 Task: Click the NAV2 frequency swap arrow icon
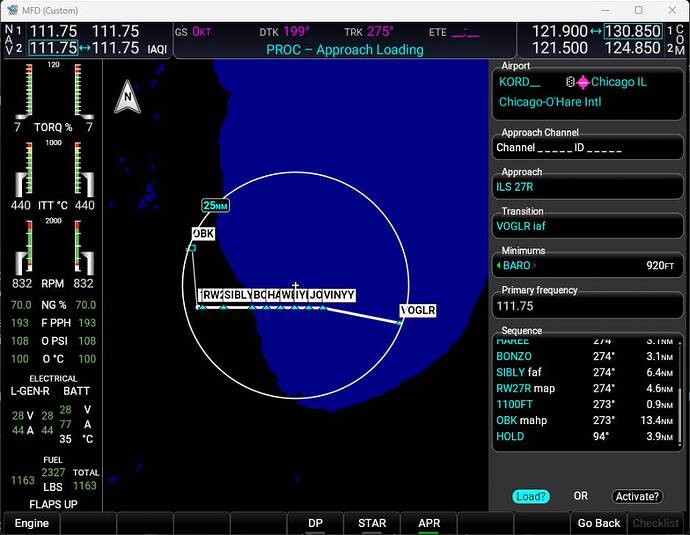coord(86,48)
